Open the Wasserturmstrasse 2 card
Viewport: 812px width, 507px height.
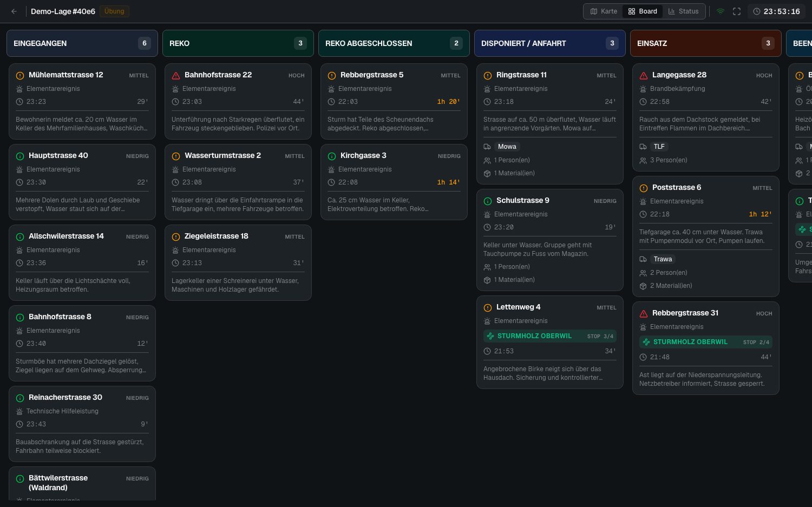click(238, 182)
